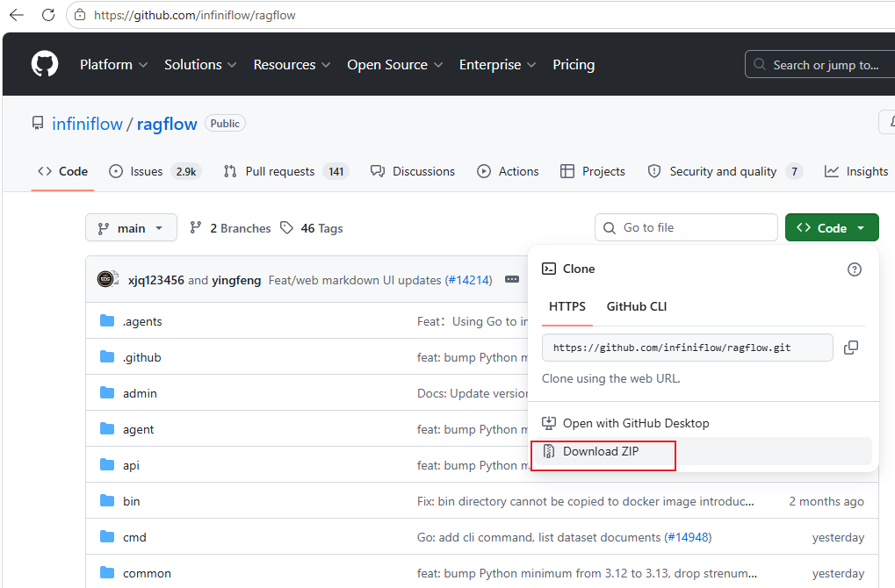Select the HTTPS clone tab
The image size is (895, 588).
tap(567, 306)
